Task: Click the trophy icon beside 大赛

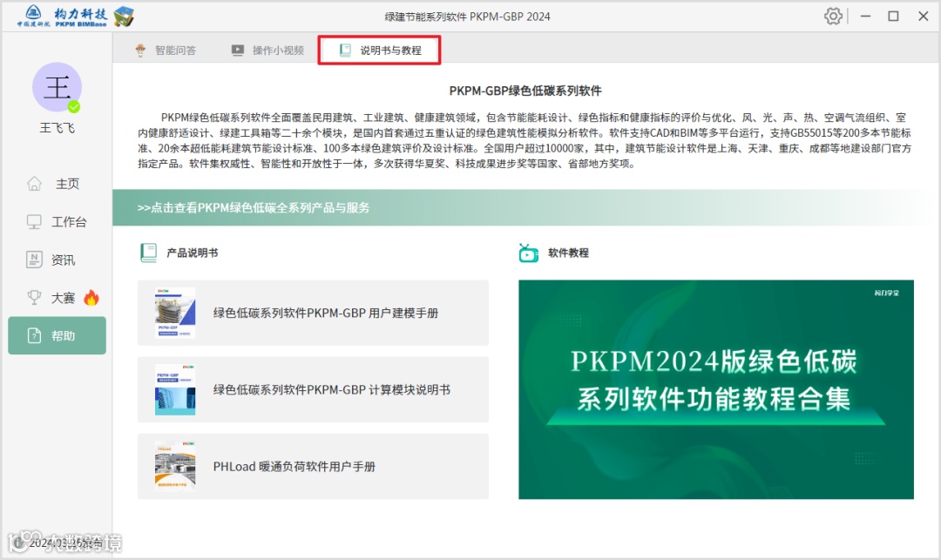Action: tap(34, 297)
